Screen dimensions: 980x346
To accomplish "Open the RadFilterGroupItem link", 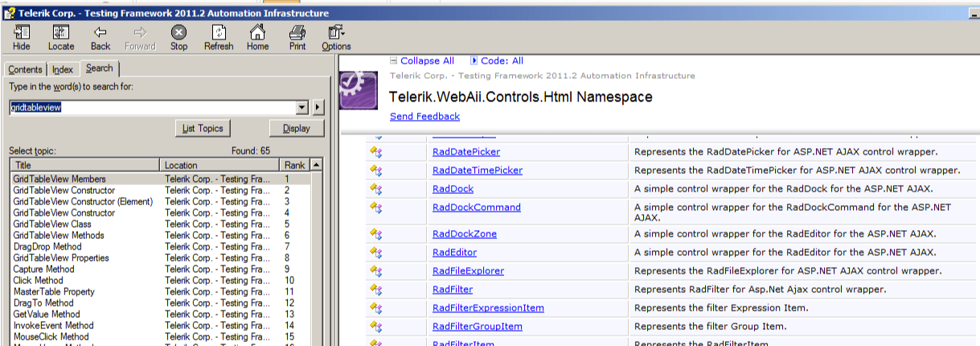I will 477,327.
